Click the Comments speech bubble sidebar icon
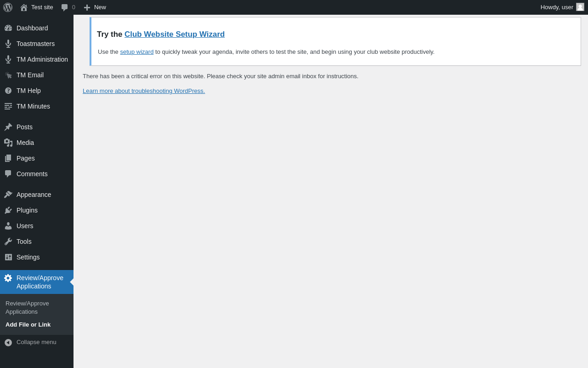588x368 pixels. click(8, 174)
